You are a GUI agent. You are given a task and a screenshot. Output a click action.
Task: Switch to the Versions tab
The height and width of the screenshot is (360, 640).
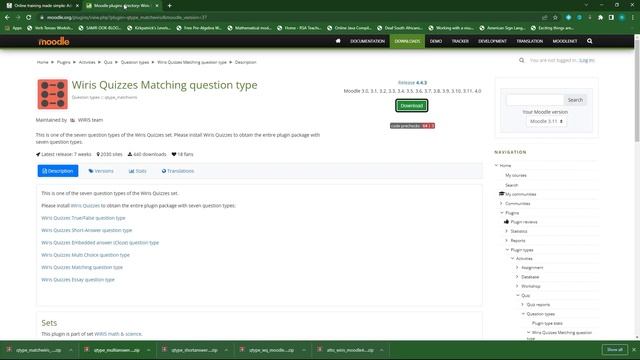coord(101,171)
